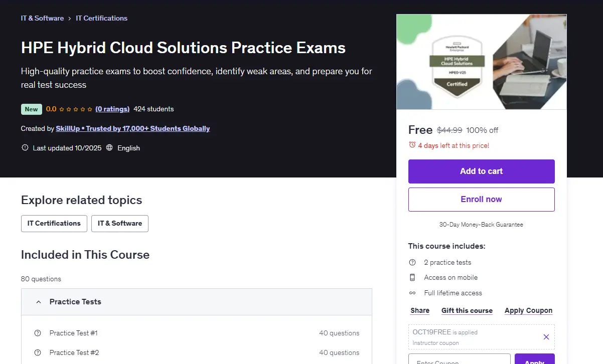Screen dimensions: 603x364
Task: Click the 80 questions text
Action: 41,279
